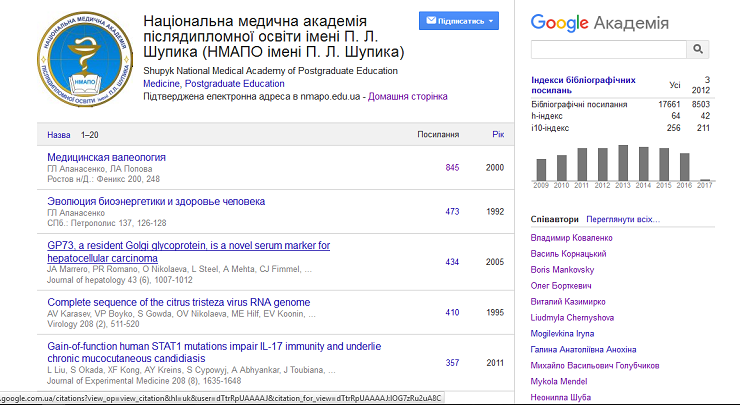Screen dimensions: 740x405
Task: Click the Підписатись subscribe button
Action: coord(459,21)
